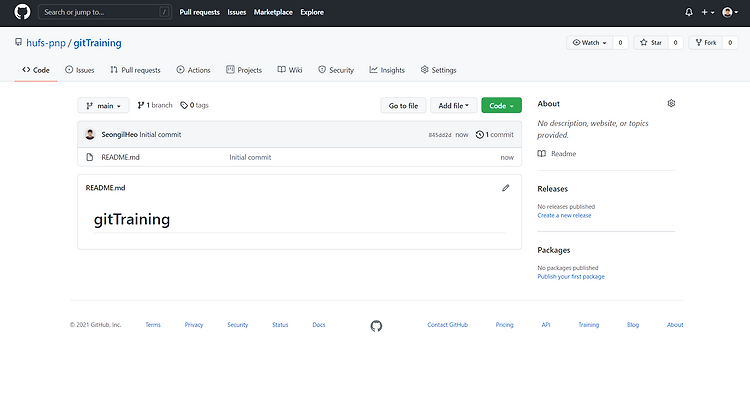
Task: Click the gitTraining README heading
Action: [x=132, y=219]
